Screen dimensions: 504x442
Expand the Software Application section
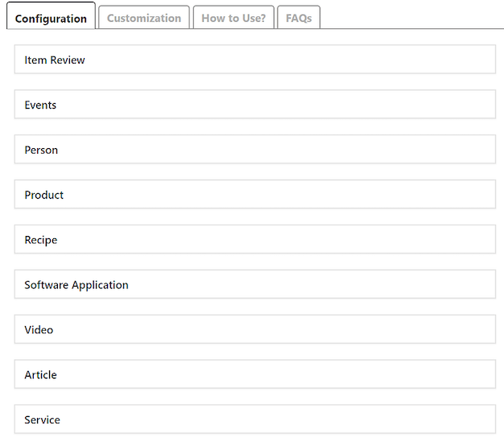point(255,284)
